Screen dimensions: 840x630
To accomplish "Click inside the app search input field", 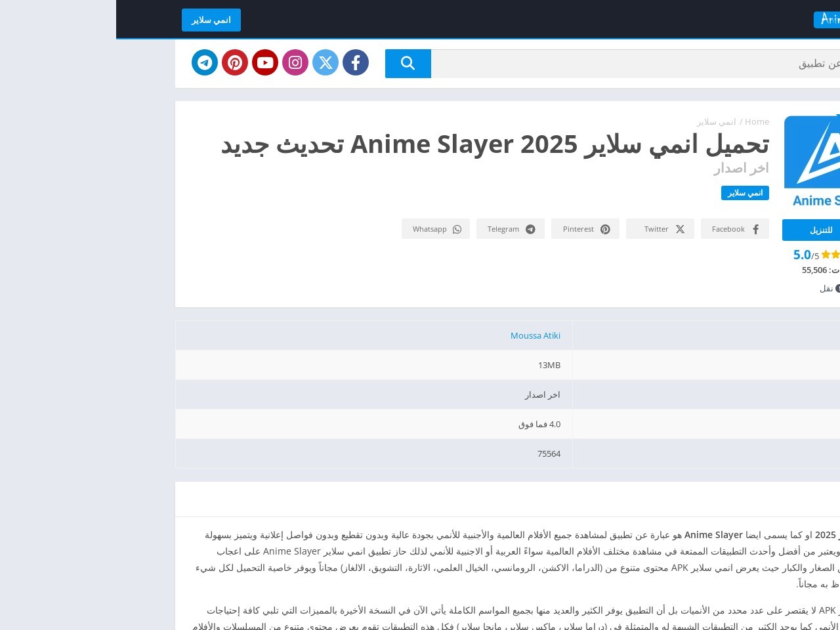I will click(635, 64).
